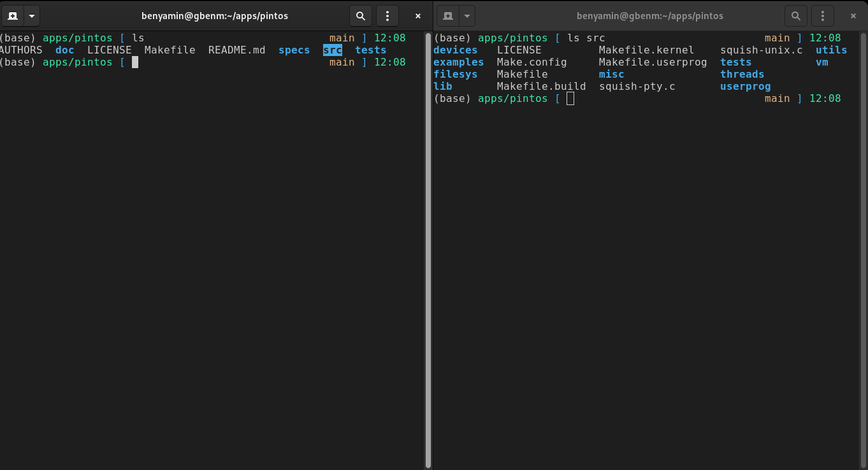Click the AUTHORS file name in left terminal
Screen dimensions: 868x470
(21, 50)
